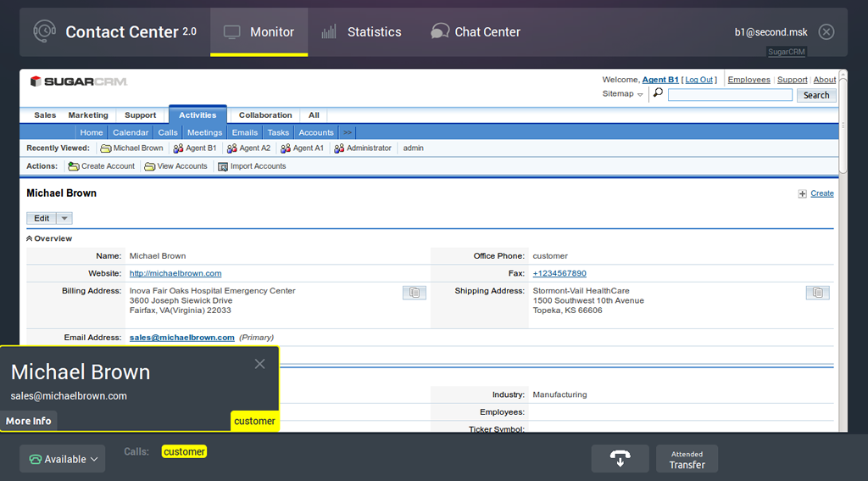The height and width of the screenshot is (481, 868).
Task: Click the SugarCRM logo
Action: 79,81
